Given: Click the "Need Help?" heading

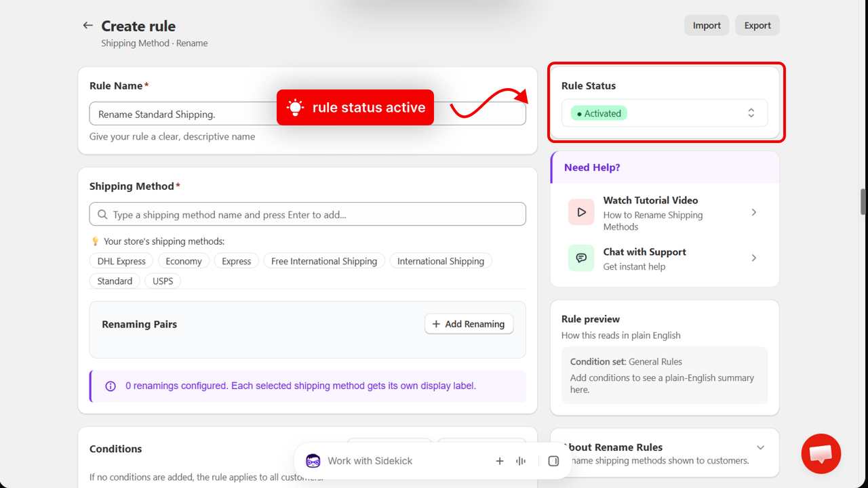Looking at the screenshot, I should pos(592,167).
